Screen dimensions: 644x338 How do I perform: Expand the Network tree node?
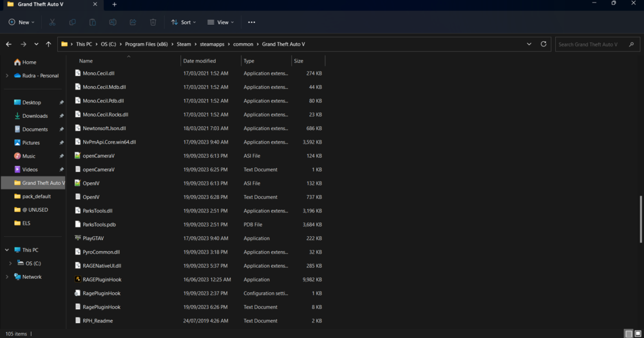7,277
